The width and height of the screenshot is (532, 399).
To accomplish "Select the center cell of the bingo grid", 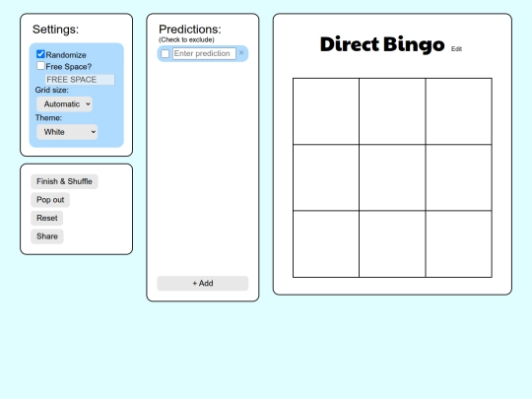I will click(392, 177).
